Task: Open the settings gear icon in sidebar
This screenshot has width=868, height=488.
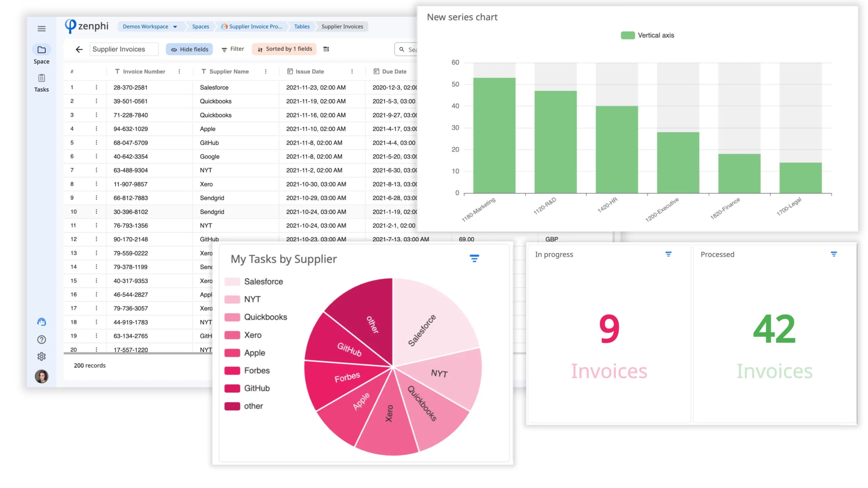Action: pos(41,356)
